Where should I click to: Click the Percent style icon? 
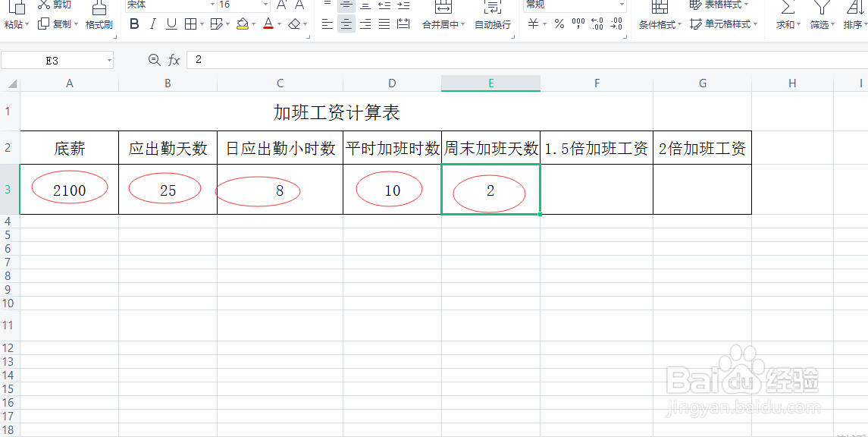tap(559, 24)
